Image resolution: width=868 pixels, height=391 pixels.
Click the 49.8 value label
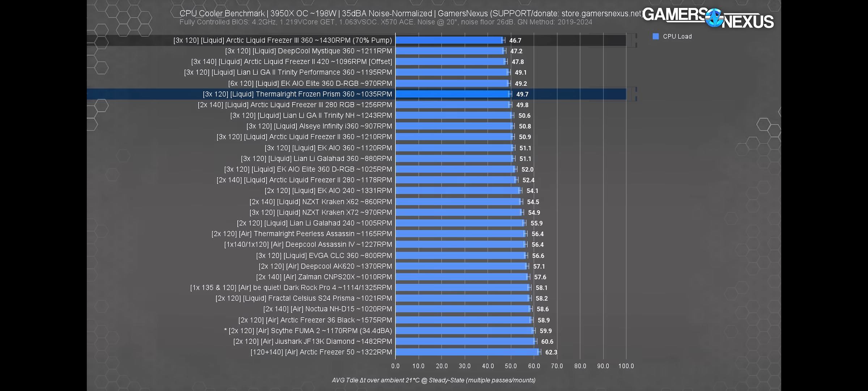pos(522,105)
